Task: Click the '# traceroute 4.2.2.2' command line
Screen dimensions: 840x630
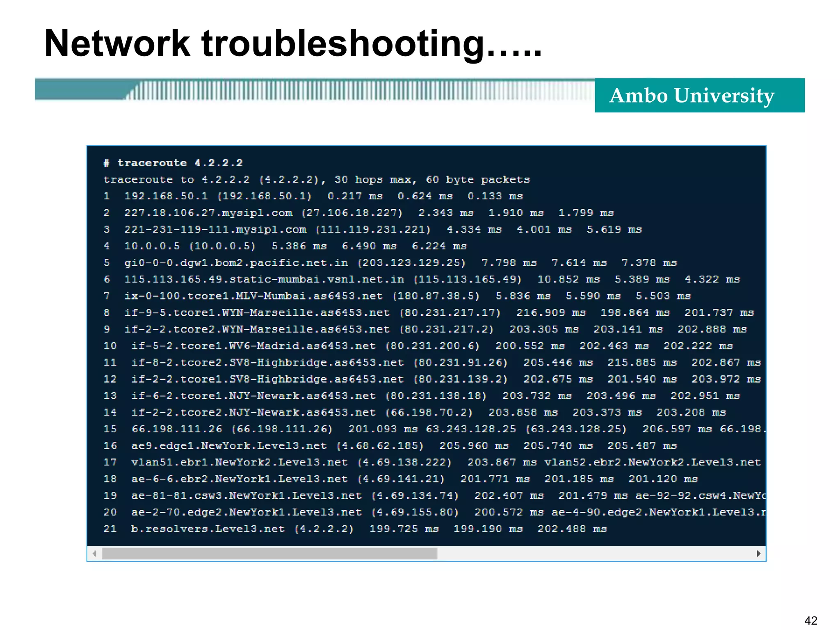Action: click(173, 163)
